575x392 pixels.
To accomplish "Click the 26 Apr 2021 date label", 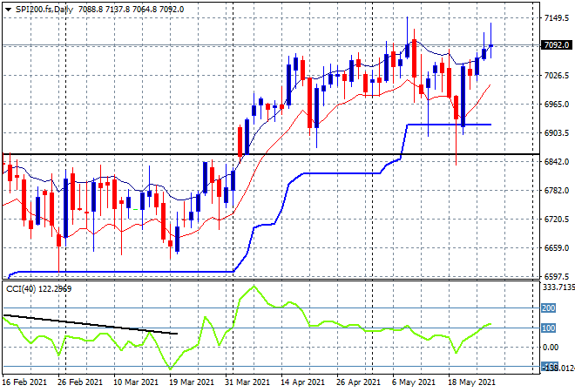I will point(359,382).
